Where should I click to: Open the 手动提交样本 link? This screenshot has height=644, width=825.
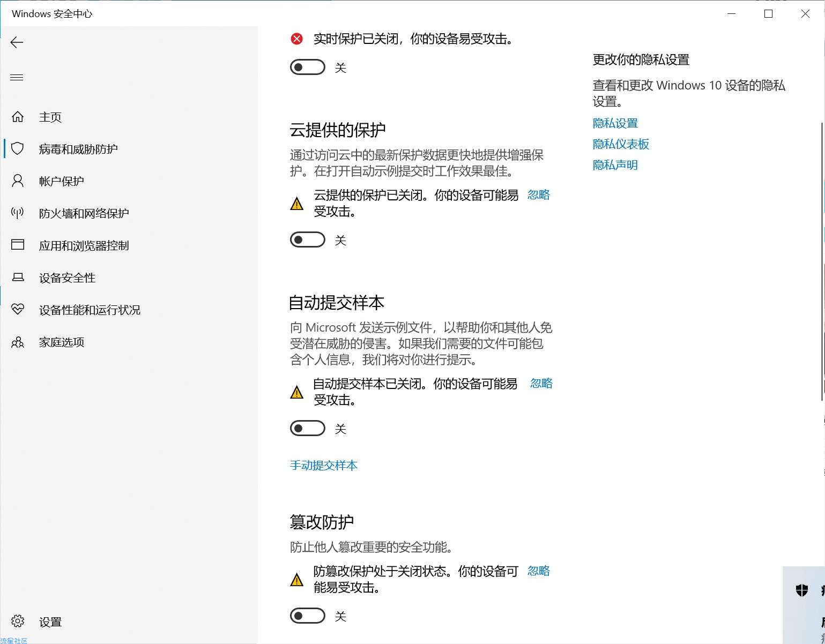click(324, 465)
